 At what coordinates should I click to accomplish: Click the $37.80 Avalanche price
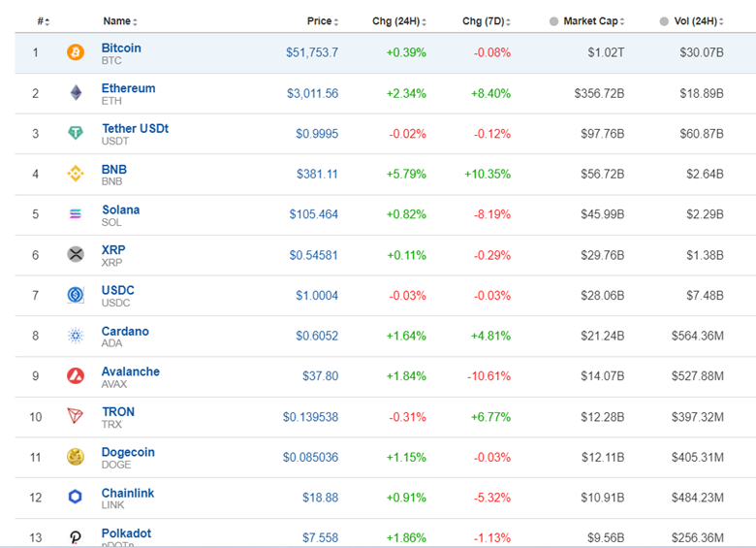[x=320, y=375]
